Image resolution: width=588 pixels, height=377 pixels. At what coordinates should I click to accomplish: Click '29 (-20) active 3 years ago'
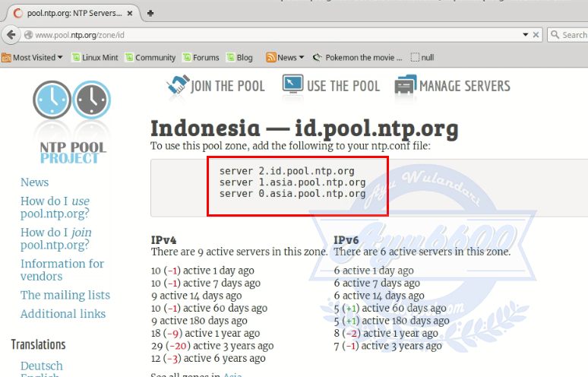tap(212, 346)
